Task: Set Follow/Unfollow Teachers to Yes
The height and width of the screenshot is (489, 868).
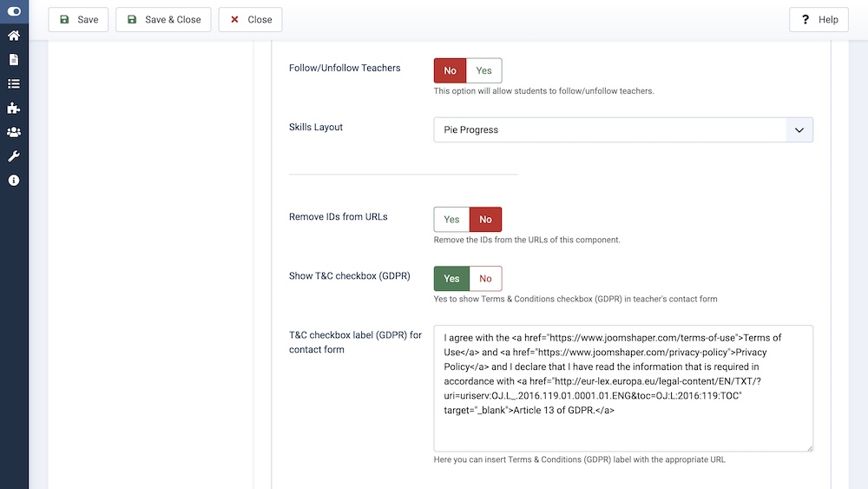Action: [483, 70]
